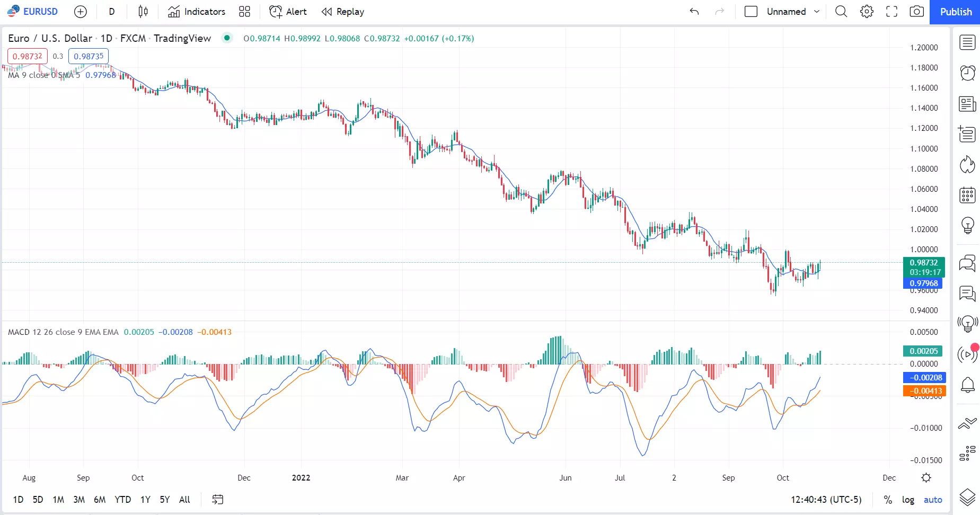Open the candlestick chart style menu
980x515 pixels.
click(143, 12)
